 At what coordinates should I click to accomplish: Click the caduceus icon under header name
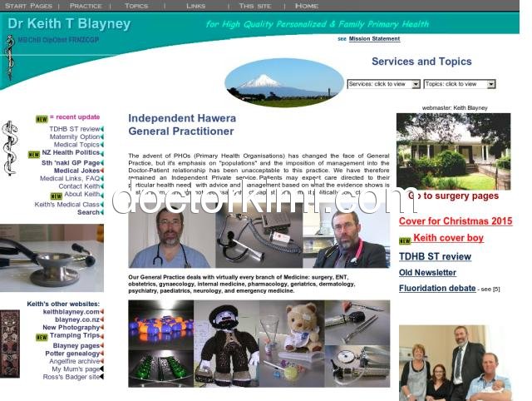pos(10,57)
